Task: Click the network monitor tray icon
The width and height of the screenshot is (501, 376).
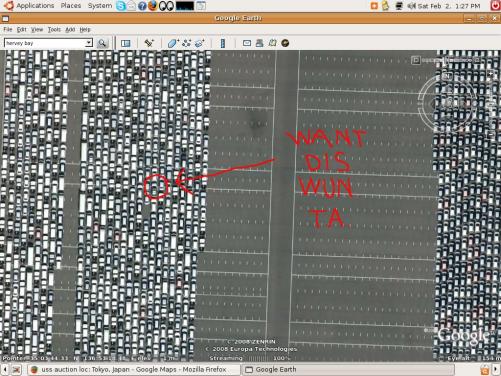Action: [x=399, y=6]
